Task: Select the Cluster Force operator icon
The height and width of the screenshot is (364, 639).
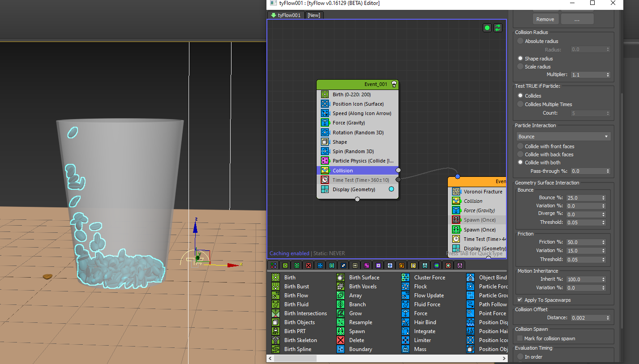Action: [x=406, y=278]
